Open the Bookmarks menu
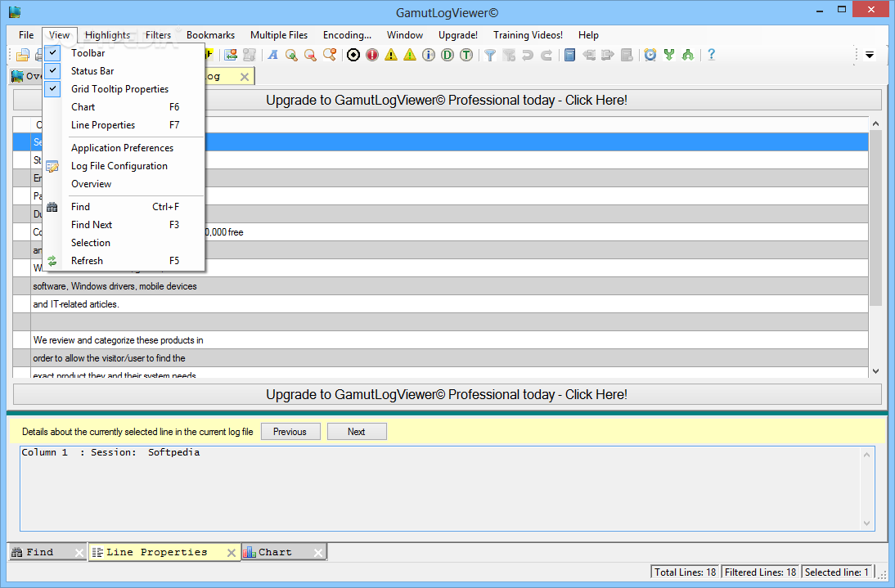 click(x=210, y=35)
